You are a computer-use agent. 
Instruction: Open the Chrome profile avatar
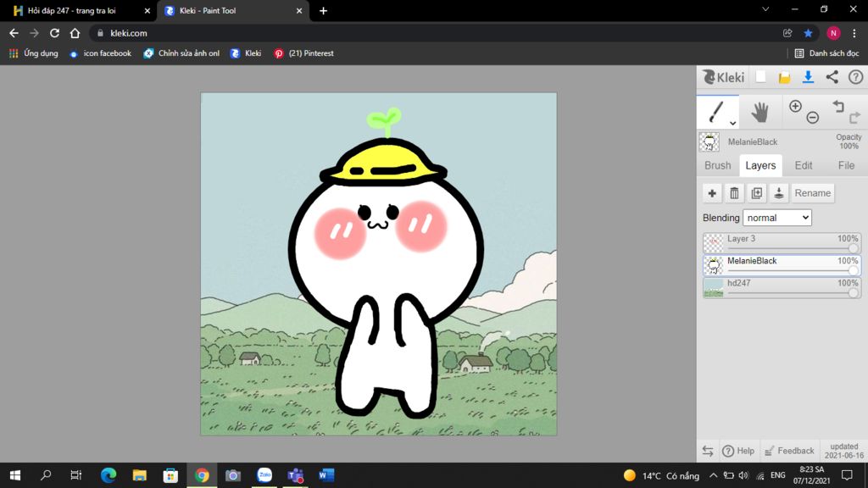[833, 33]
